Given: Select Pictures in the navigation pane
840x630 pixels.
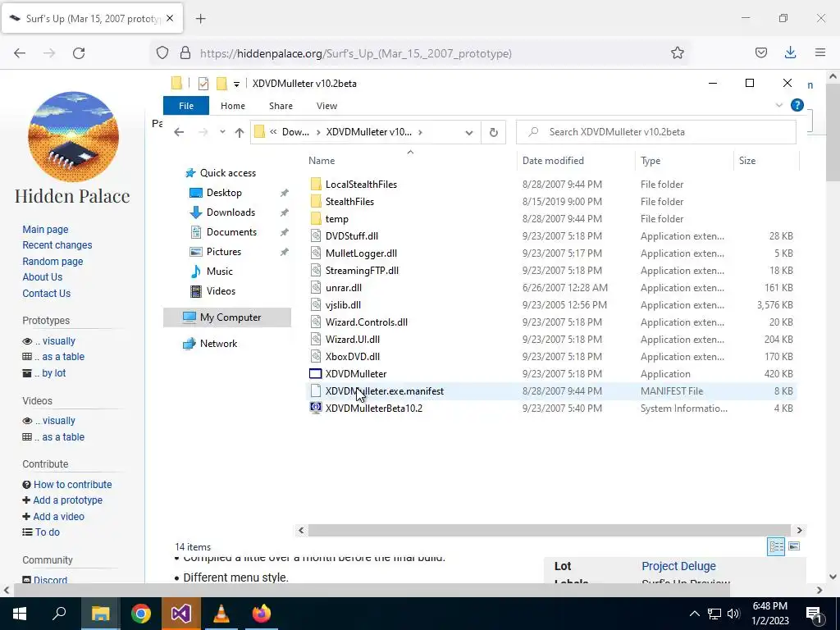Looking at the screenshot, I should tap(223, 252).
